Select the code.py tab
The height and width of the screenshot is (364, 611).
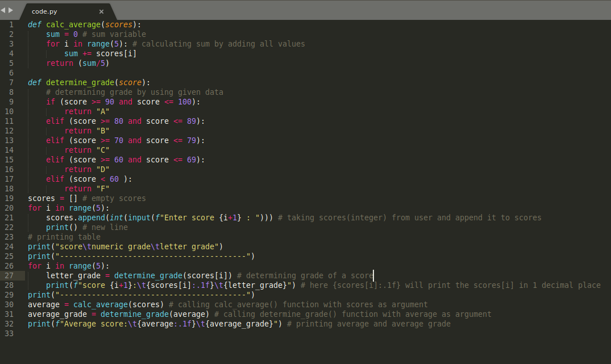(44, 11)
